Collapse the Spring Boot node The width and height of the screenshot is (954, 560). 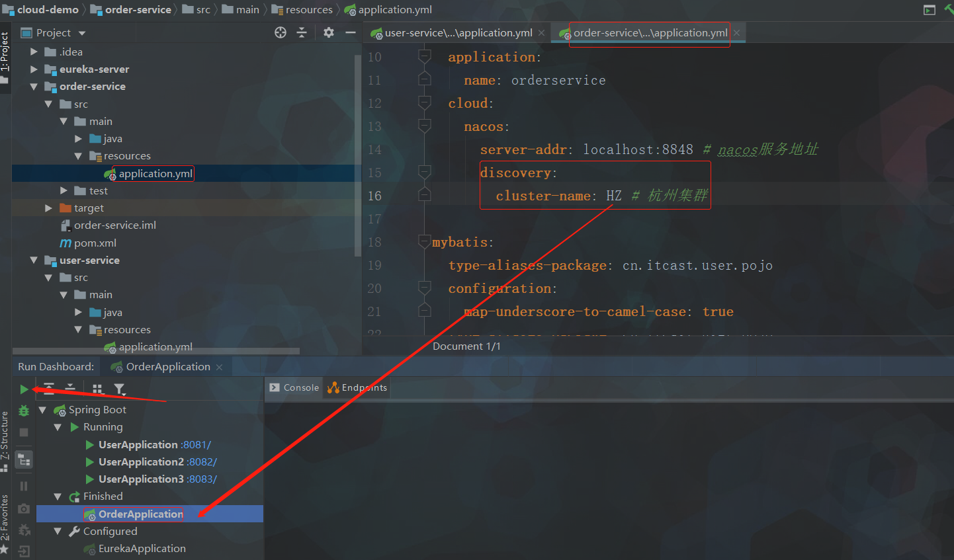pyautogui.click(x=43, y=410)
